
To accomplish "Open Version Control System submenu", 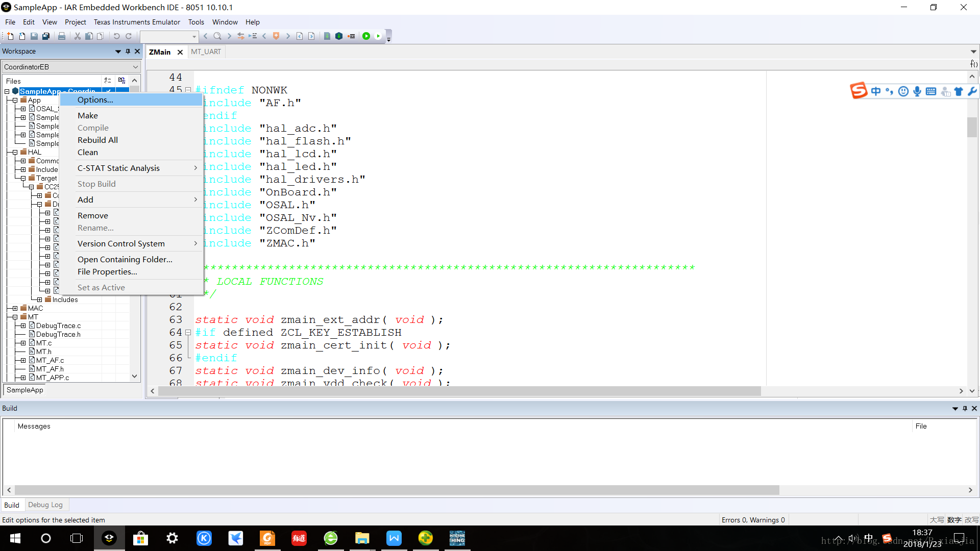I will (x=131, y=244).
